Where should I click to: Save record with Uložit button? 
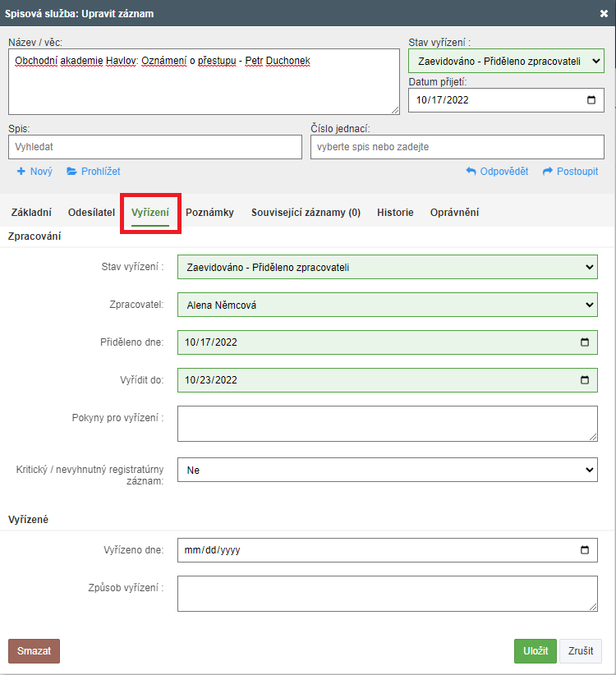pos(536,651)
